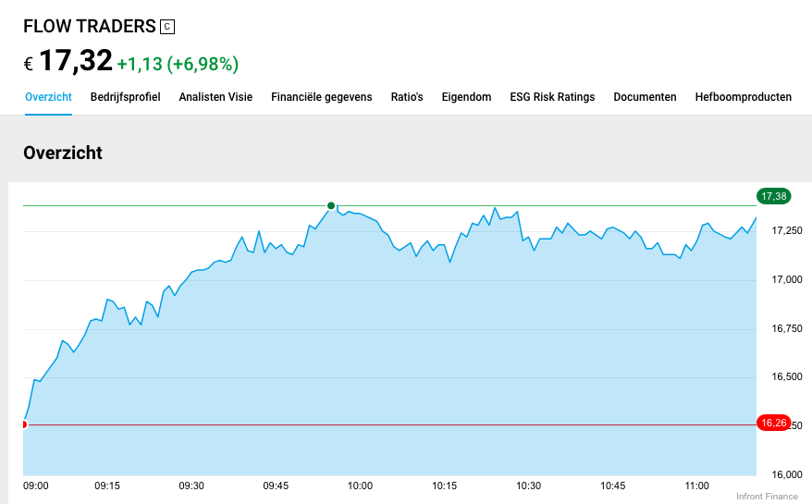Click the green 17,38 high price label
This screenshot has height=504, width=812.
pyautogui.click(x=774, y=196)
